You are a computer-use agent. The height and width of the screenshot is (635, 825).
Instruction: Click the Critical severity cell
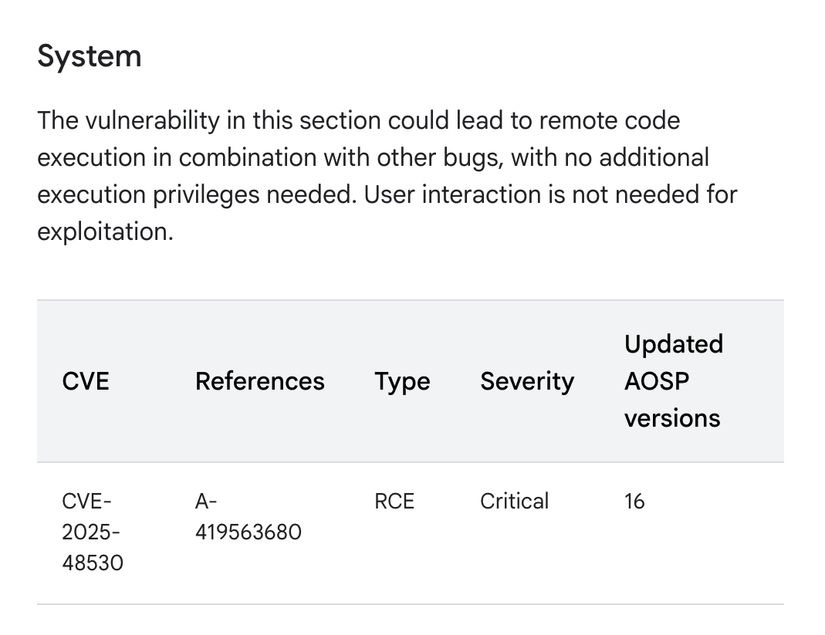[x=514, y=501]
